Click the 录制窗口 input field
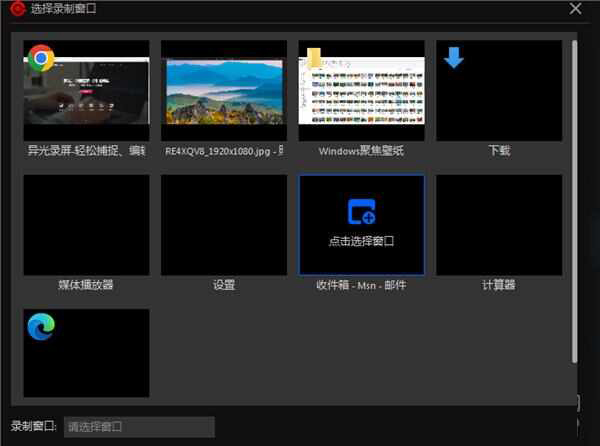 [139, 427]
